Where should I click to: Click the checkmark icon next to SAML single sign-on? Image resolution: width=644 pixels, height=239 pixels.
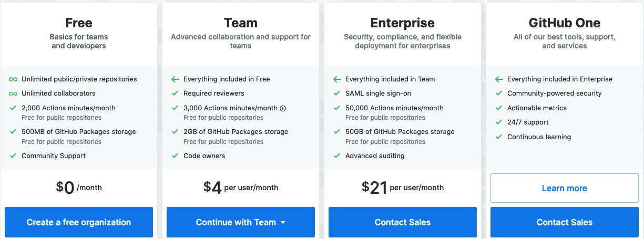tap(337, 93)
